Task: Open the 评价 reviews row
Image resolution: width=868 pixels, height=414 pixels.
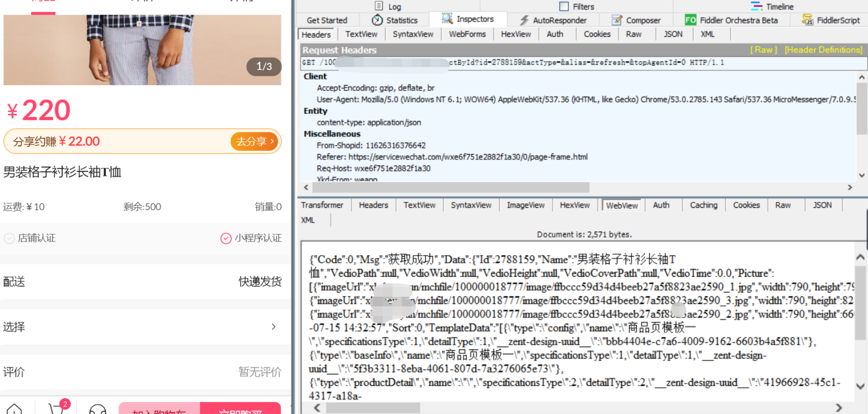Action: (142, 372)
